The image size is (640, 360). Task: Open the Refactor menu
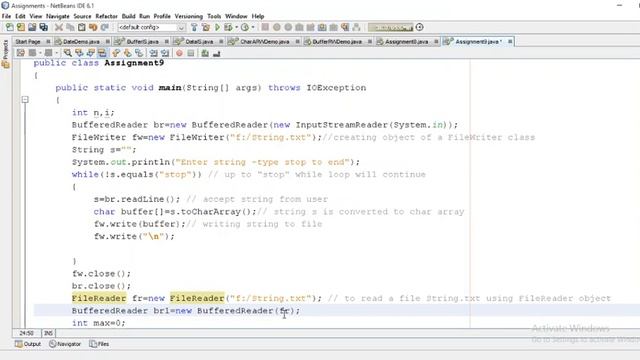[x=106, y=16]
